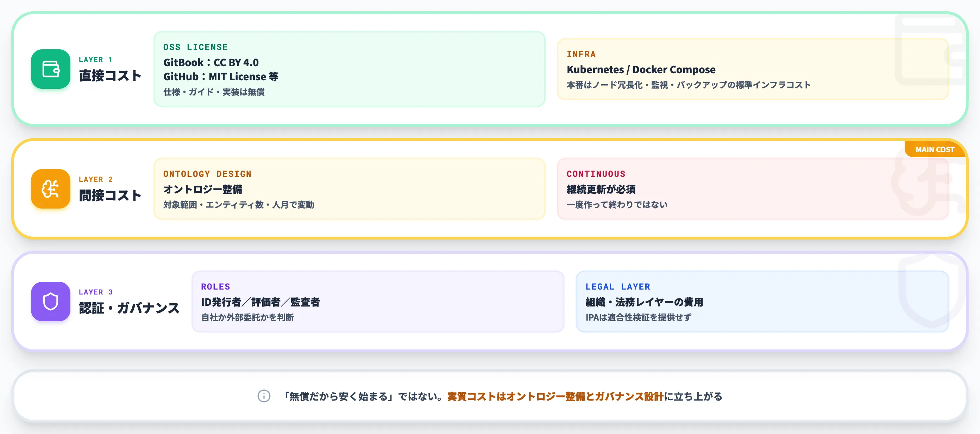Click Kubernetes / Docker Compose text
This screenshot has height=434, width=980.
[x=641, y=70]
